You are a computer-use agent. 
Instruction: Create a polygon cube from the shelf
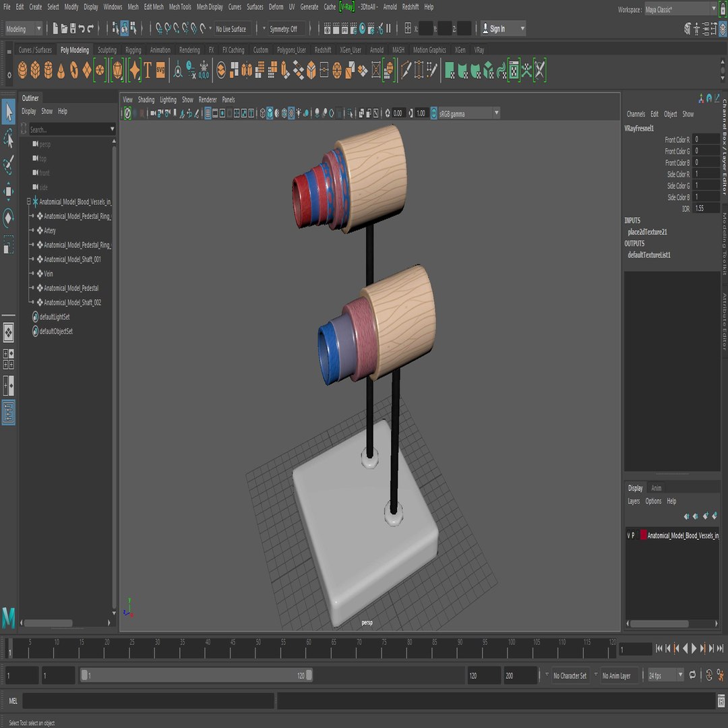tap(35, 71)
